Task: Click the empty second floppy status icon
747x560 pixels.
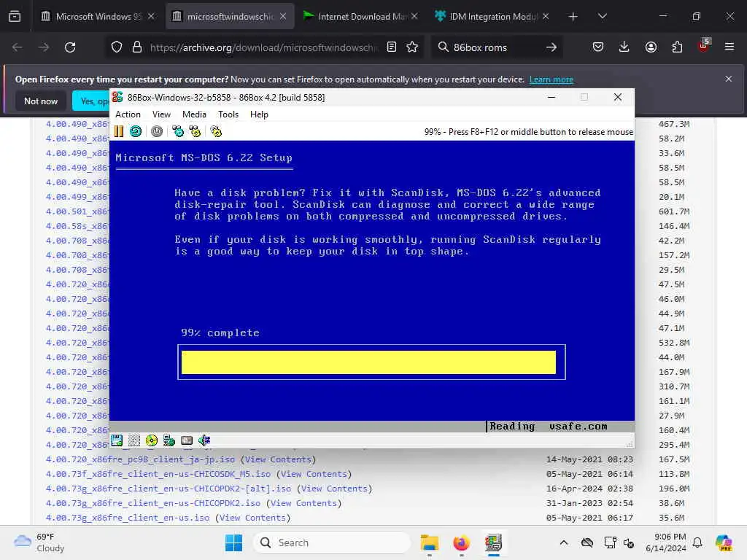Action: (134, 440)
